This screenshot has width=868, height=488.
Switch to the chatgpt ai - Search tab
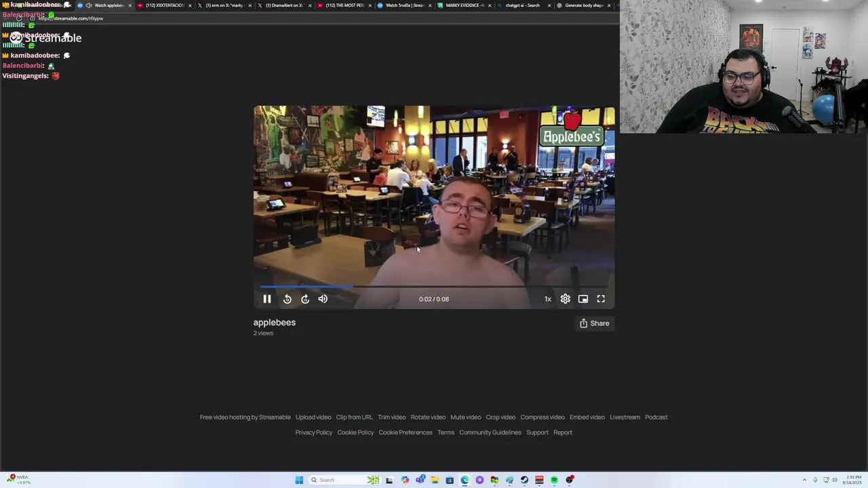pos(523,5)
